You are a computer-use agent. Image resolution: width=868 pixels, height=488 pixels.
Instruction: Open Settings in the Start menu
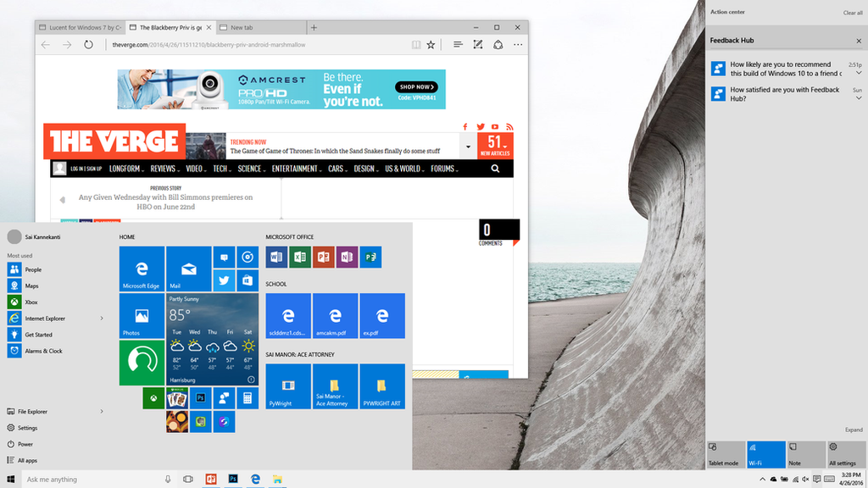[x=22, y=428]
